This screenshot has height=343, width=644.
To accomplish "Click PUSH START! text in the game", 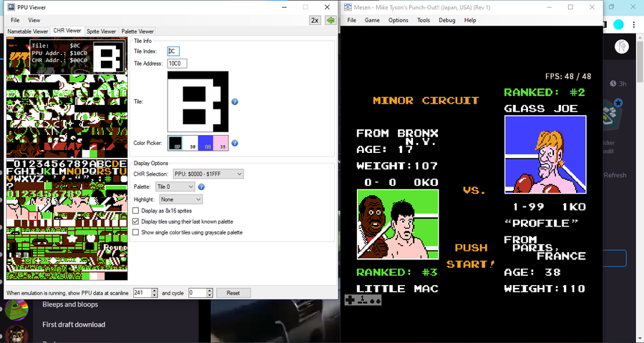I will 471,256.
